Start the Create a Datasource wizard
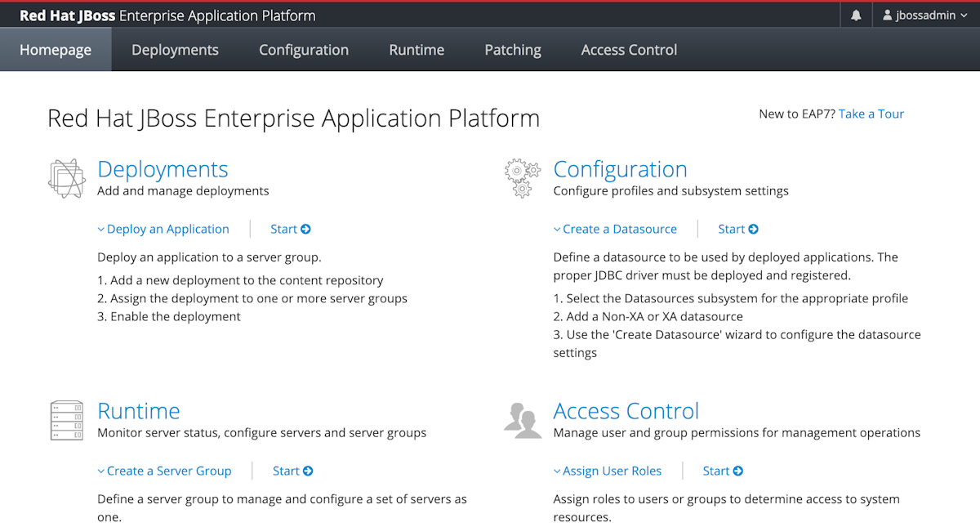 click(x=738, y=229)
